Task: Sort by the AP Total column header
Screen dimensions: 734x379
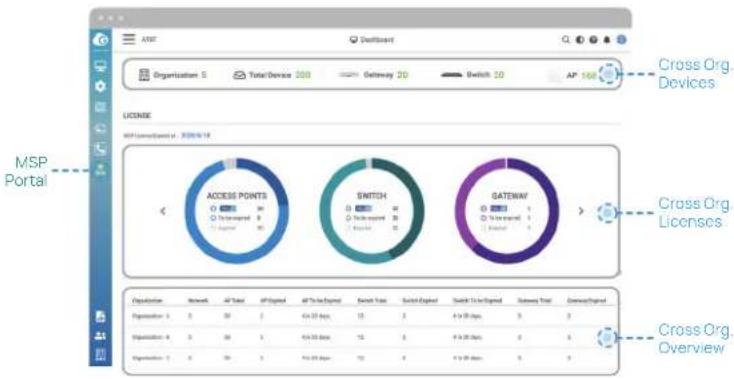Action: point(233,300)
